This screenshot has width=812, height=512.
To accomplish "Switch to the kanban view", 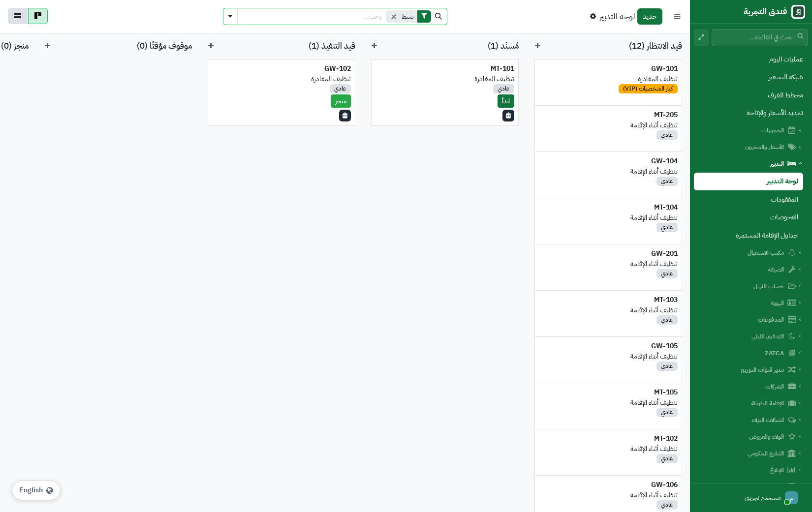I will 38,16.
